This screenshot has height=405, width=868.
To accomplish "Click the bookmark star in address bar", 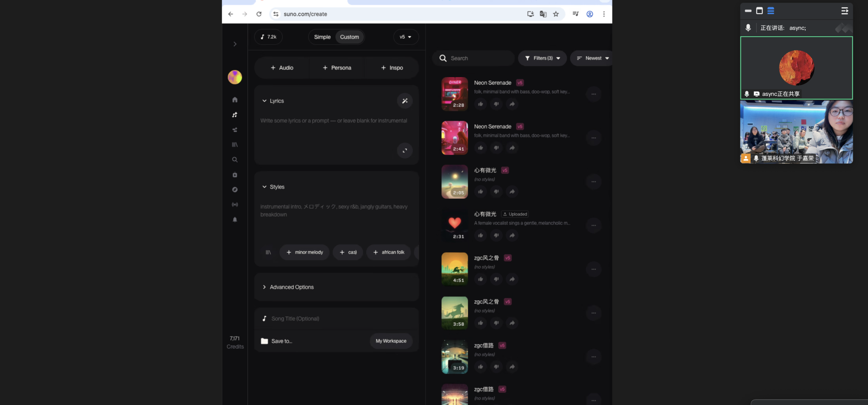I will (556, 14).
